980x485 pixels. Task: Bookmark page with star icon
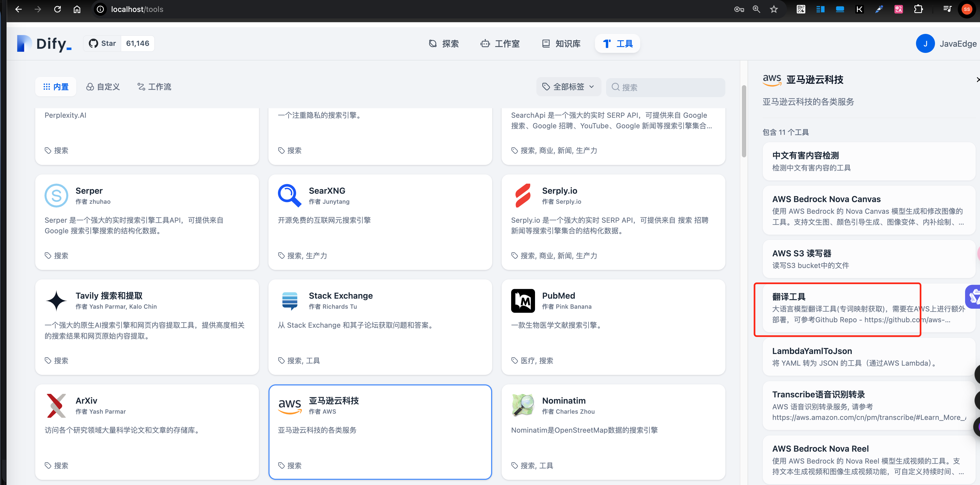(x=773, y=9)
